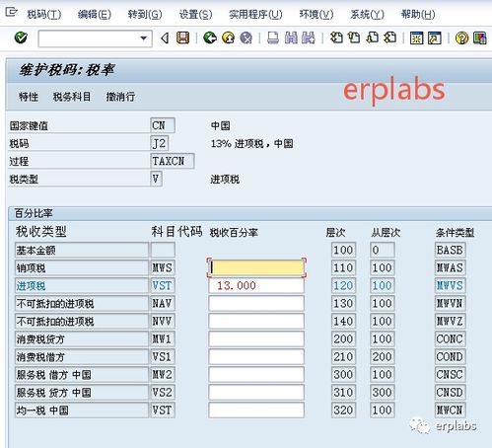492x448 pixels.
Task: Click the First page icon
Action: point(336,37)
